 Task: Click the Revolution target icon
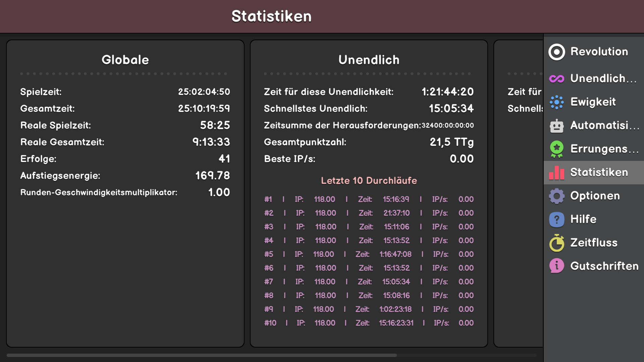coord(556,52)
